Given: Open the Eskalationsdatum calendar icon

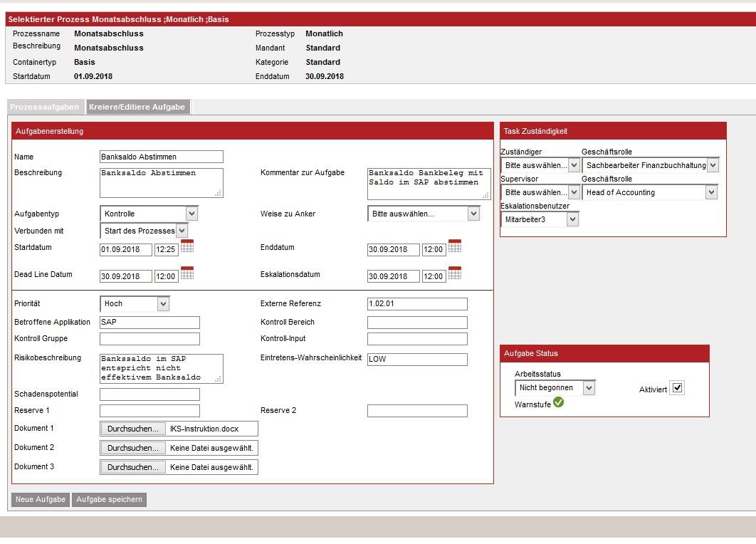Looking at the screenshot, I should coord(455,273).
